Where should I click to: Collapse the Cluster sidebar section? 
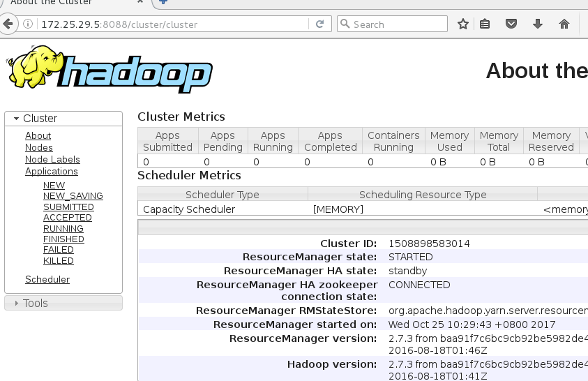(x=63, y=119)
